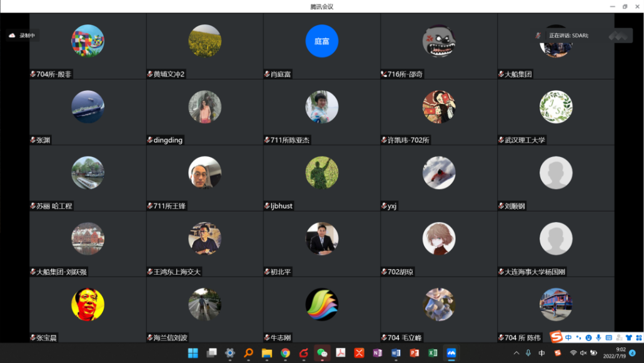644x363 pixels.
Task: Click the Tencent Meeting logo at top right
Action: 620,36
